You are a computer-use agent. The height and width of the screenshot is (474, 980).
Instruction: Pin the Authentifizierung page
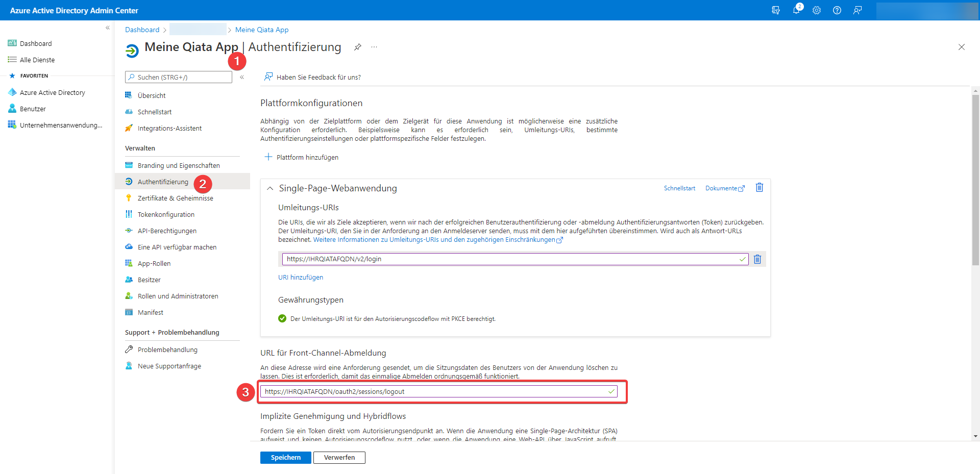coord(357,47)
